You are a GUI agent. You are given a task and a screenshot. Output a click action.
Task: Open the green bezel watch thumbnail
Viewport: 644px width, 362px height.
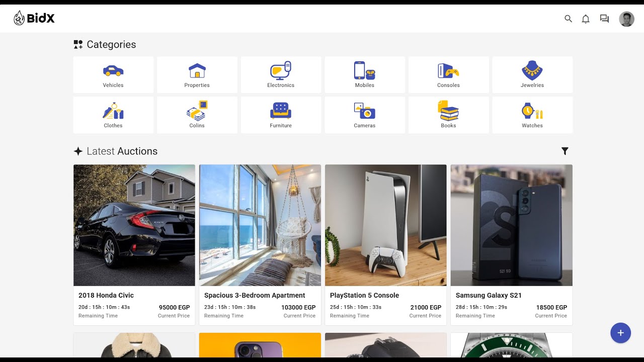512,345
